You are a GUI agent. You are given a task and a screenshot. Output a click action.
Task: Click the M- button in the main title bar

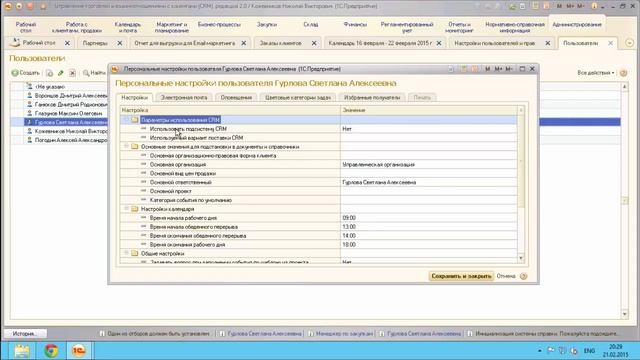tap(581, 6)
